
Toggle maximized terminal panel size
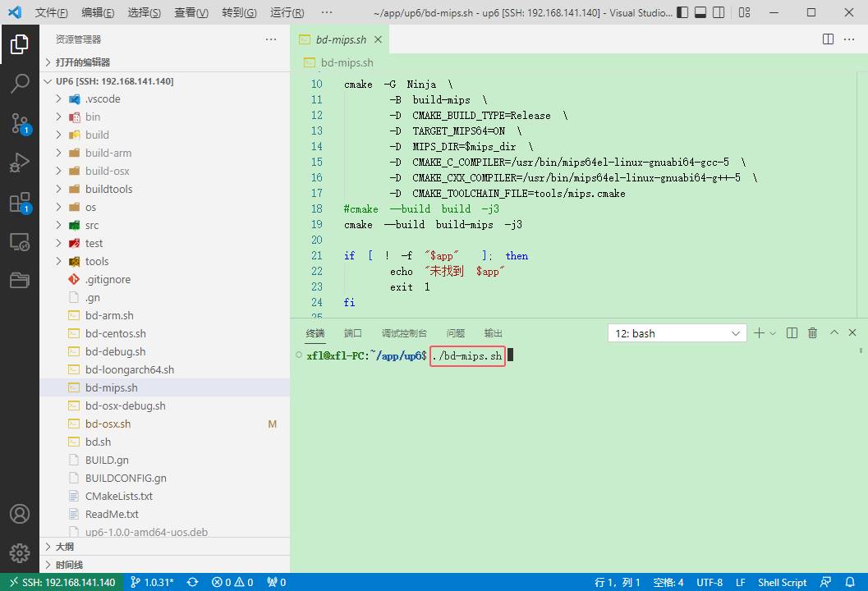point(834,333)
